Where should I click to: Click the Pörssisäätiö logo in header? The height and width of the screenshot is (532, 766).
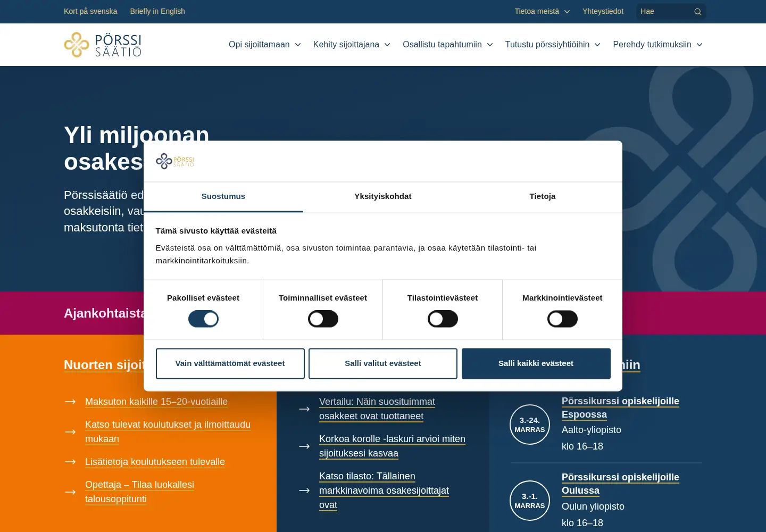point(103,45)
